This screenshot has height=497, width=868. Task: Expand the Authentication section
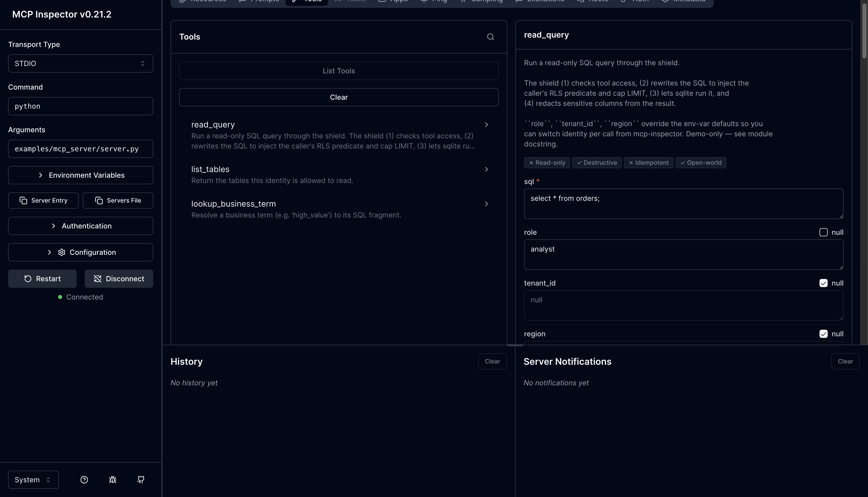tap(80, 226)
